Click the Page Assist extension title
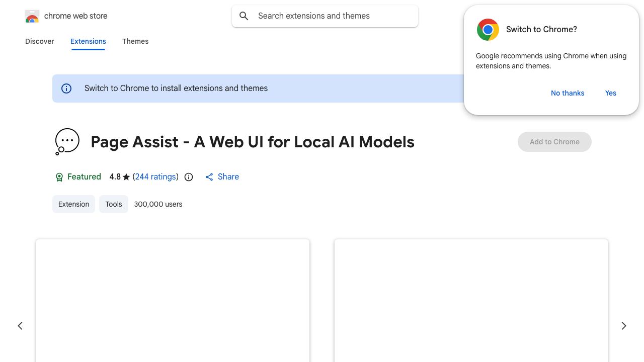The image size is (644, 362). pyautogui.click(x=253, y=142)
